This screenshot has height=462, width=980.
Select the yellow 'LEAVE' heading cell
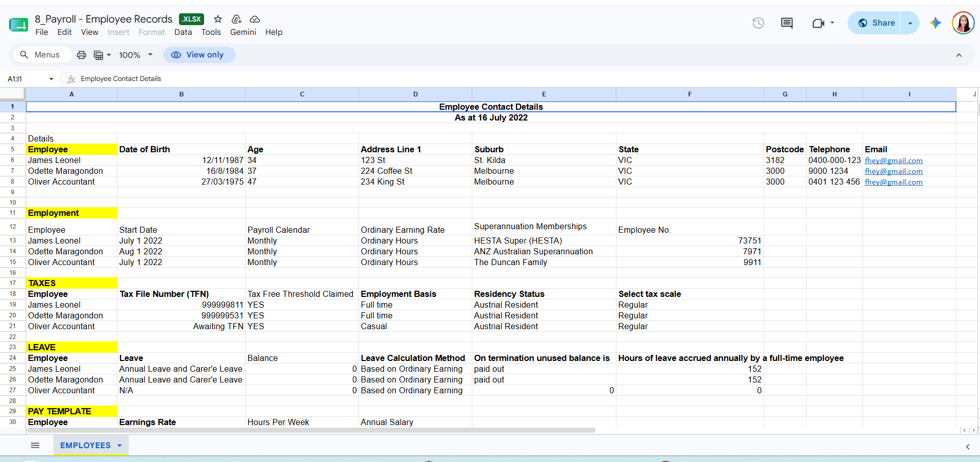click(x=72, y=347)
